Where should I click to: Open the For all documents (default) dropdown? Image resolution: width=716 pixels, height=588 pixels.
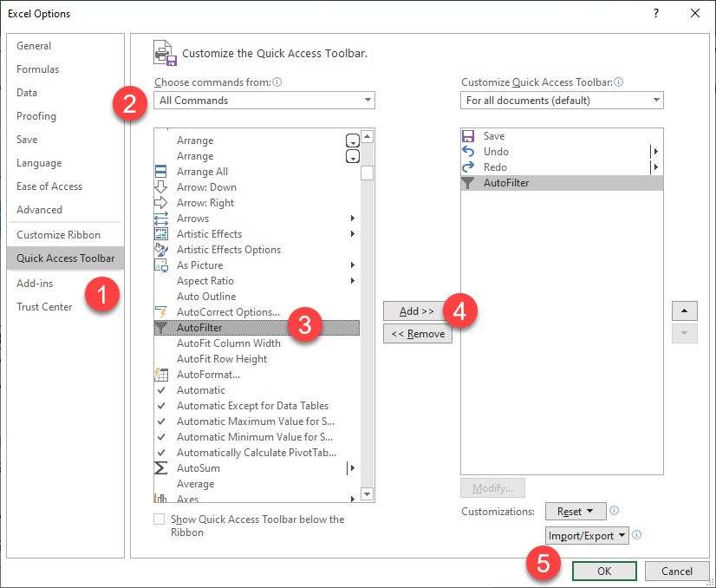coord(562,100)
